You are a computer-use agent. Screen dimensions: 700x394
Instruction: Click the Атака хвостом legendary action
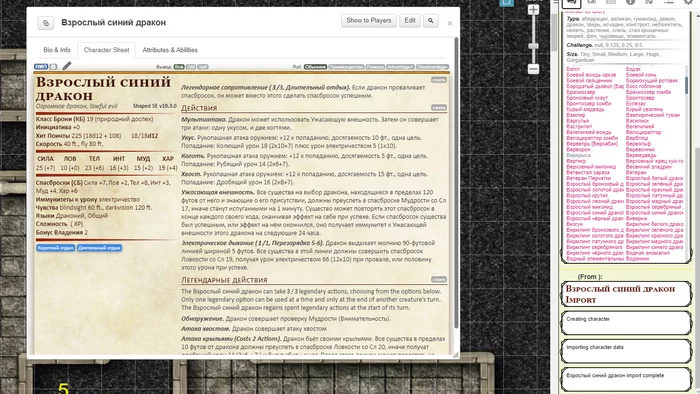tap(205, 328)
